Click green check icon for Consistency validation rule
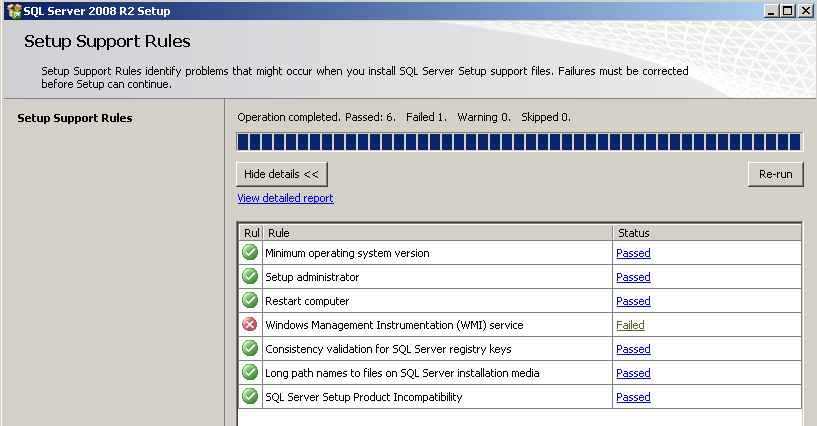Screen dimensions: 817x426 (x=250, y=348)
